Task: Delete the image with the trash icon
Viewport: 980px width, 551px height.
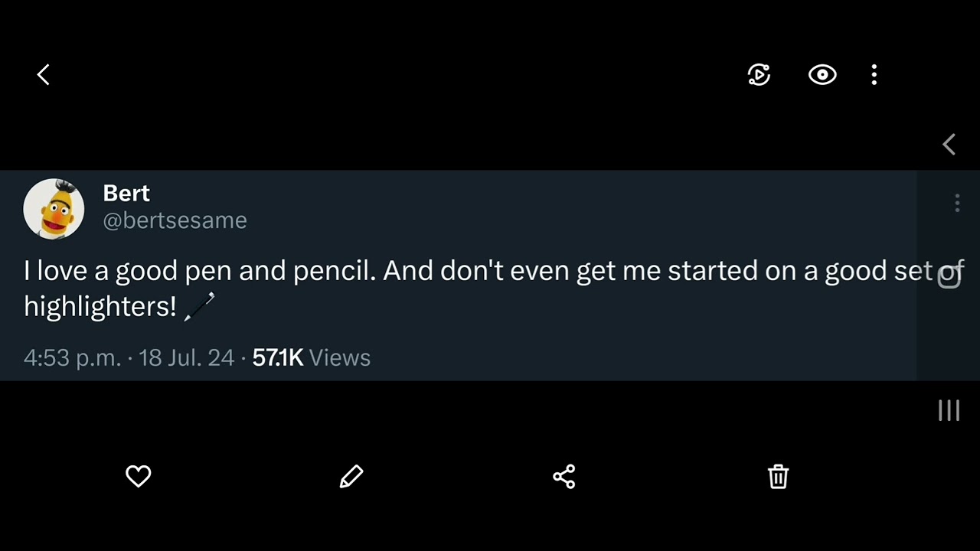Action: [778, 477]
